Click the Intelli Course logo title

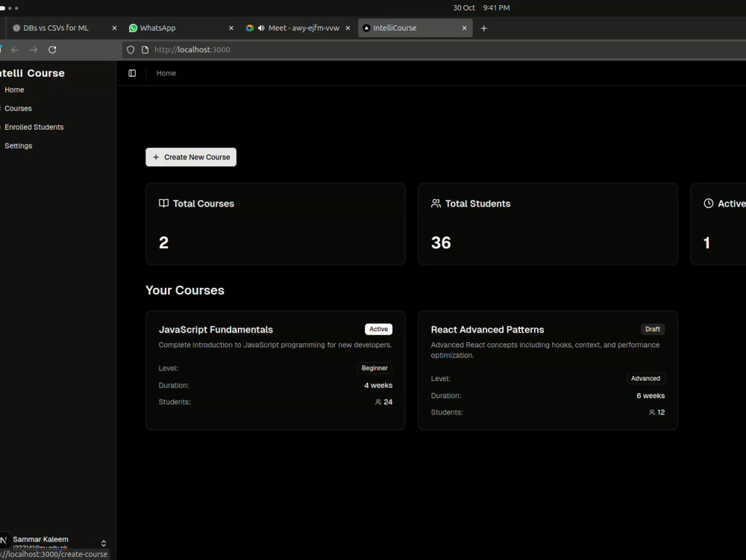[32, 73]
